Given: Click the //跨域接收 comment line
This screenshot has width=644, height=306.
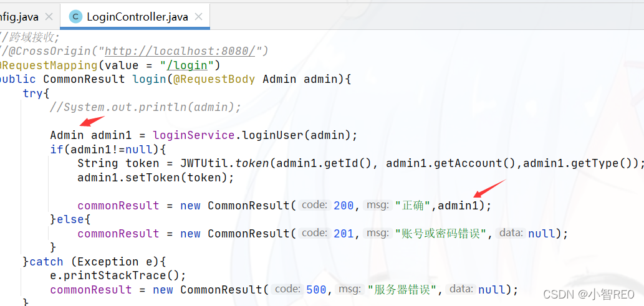Looking at the screenshot, I should click(x=29, y=37).
